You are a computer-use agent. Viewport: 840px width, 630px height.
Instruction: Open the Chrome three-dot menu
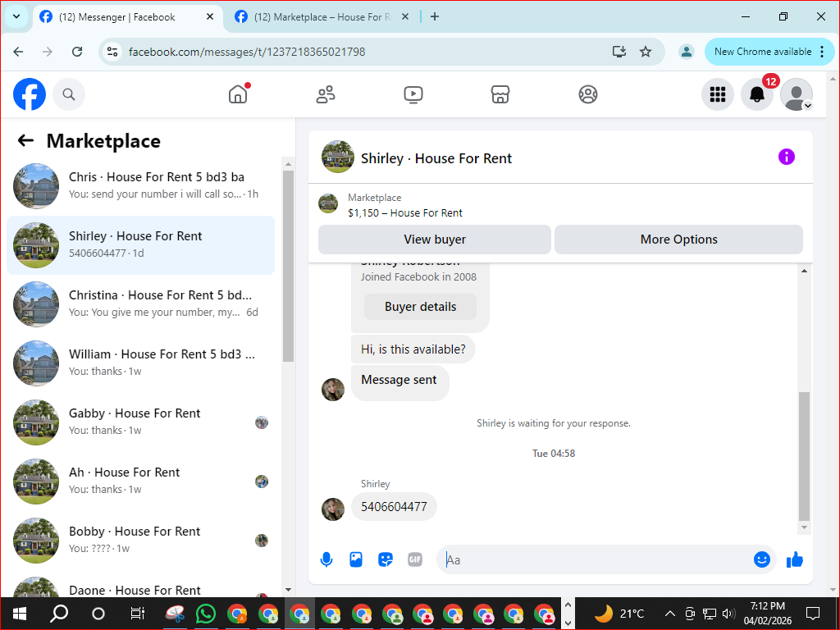[x=822, y=52]
